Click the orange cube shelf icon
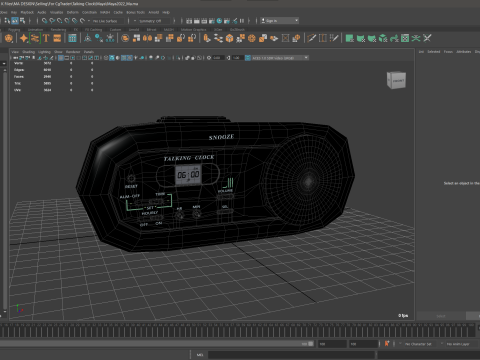 tap(229, 38)
